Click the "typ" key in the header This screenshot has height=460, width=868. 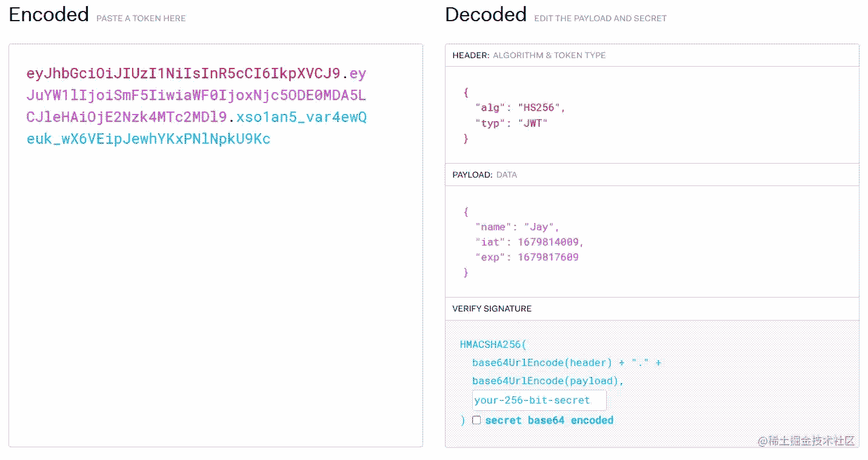pos(489,123)
